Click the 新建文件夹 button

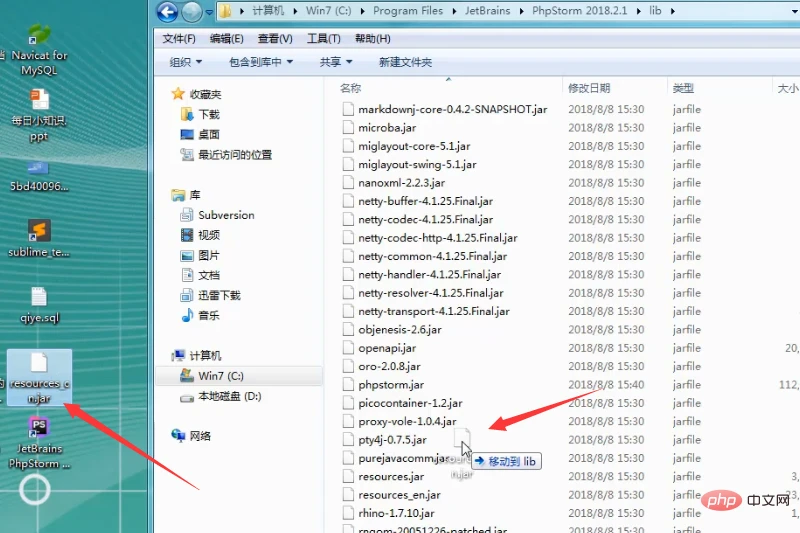[x=405, y=62]
